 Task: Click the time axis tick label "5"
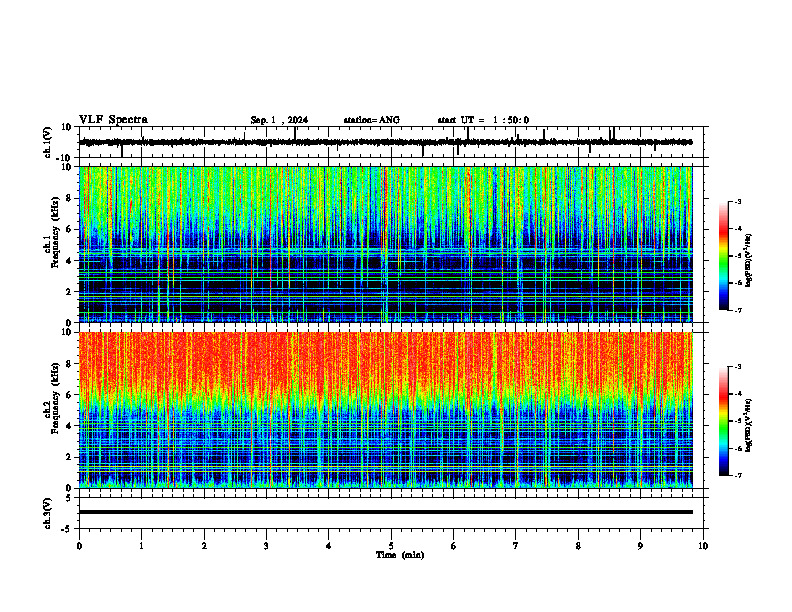[x=391, y=546]
